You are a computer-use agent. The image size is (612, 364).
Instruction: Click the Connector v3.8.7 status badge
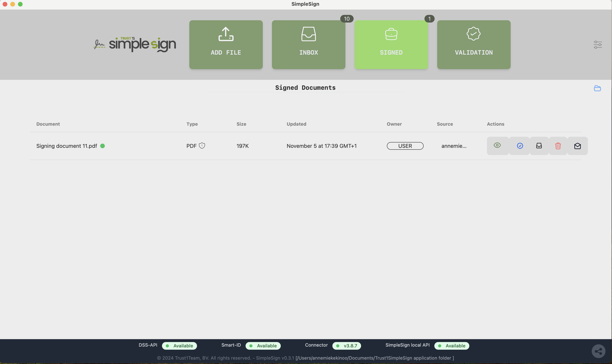coord(347,346)
